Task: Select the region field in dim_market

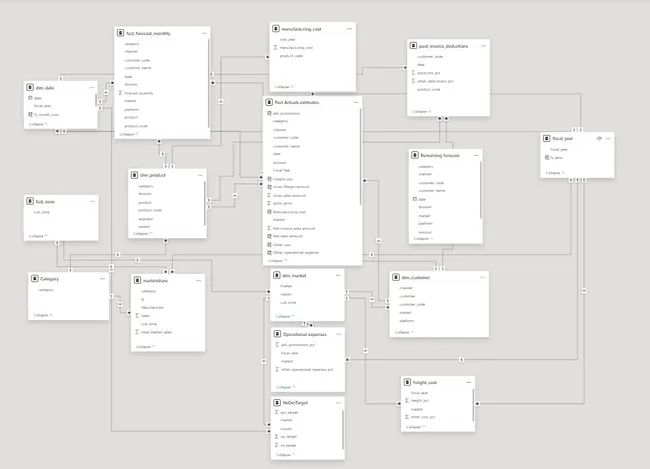Action: [x=286, y=294]
